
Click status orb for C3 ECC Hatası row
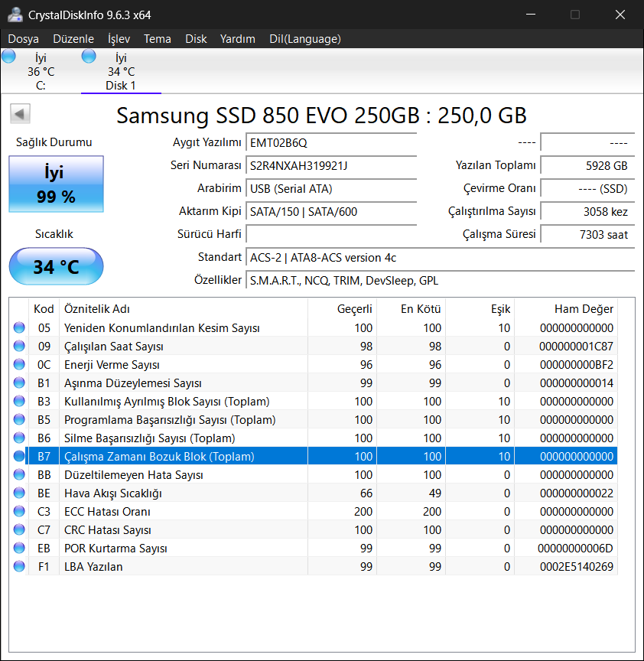[x=19, y=512]
